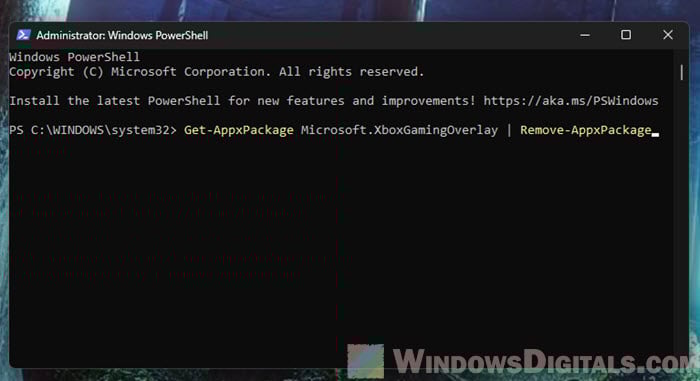
Task: Minimize the PowerShell window
Action: click(x=585, y=35)
